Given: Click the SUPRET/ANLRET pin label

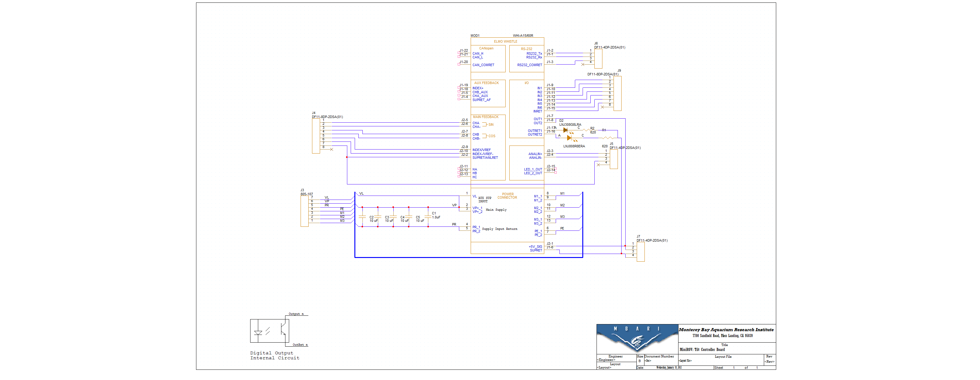Looking at the screenshot, I should pos(485,158).
